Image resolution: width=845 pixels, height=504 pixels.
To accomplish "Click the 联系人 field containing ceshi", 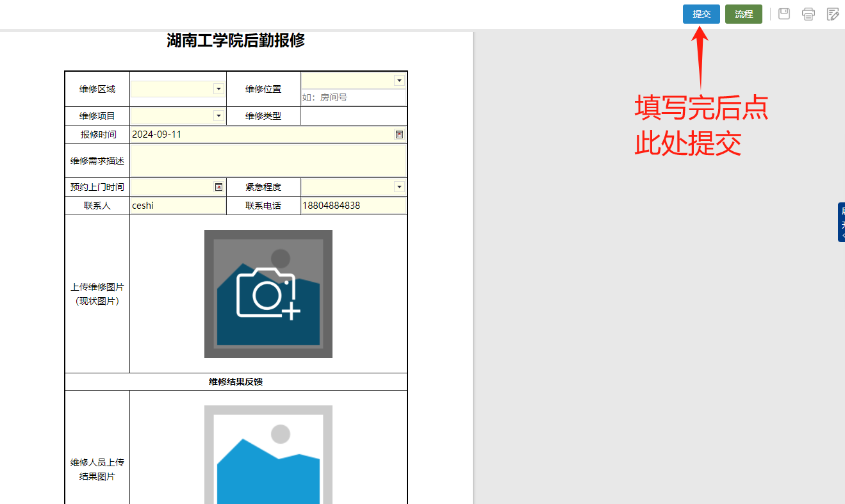I will click(178, 206).
